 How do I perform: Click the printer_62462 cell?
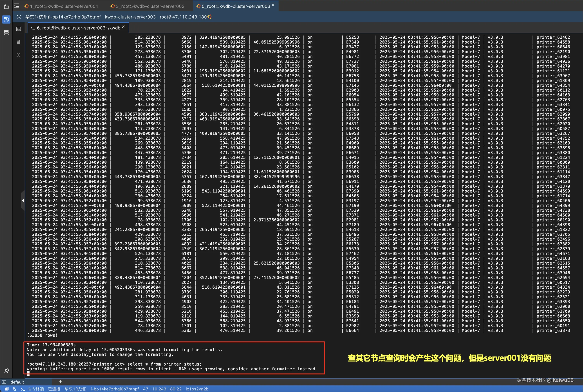click(x=553, y=37)
